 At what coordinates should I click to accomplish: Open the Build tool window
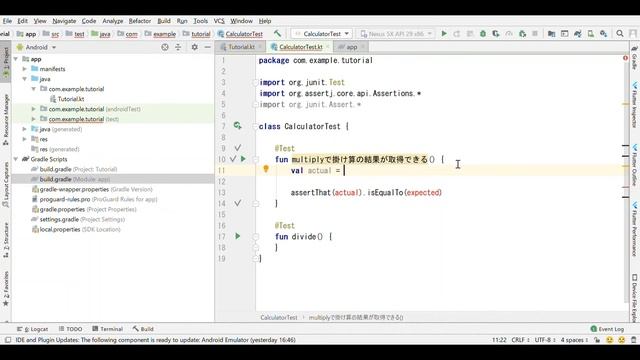143,329
